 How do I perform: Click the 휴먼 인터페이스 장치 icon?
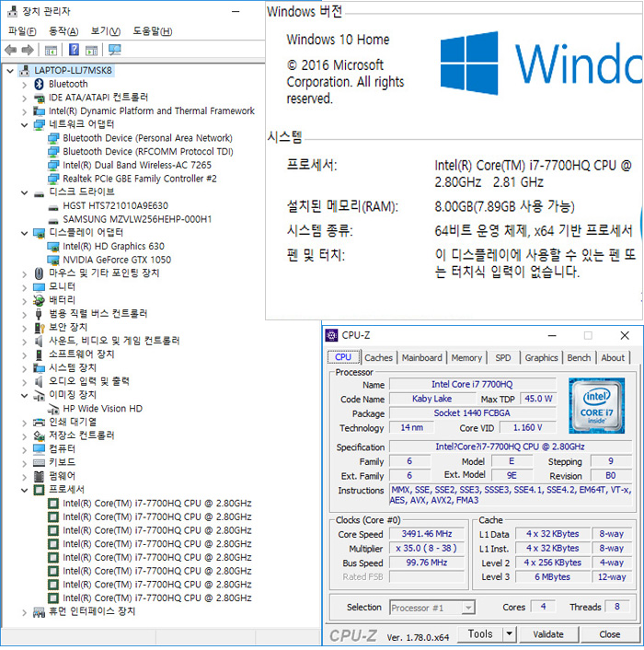pyautogui.click(x=39, y=612)
